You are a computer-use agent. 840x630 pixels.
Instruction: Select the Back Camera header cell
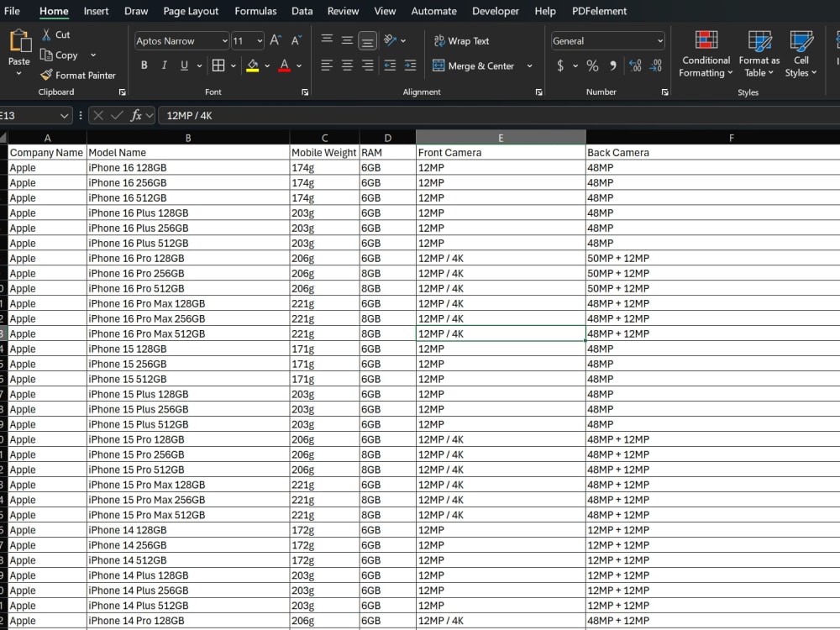click(x=712, y=153)
